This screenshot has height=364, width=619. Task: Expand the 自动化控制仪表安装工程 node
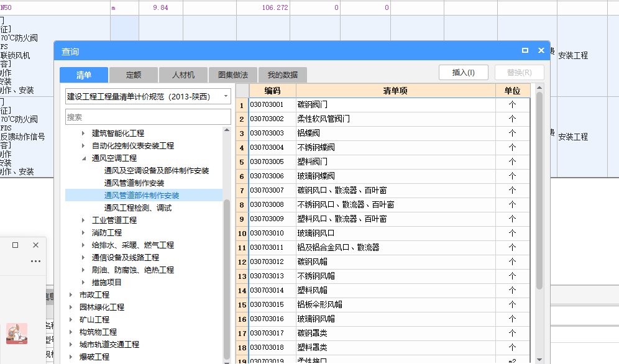click(x=83, y=145)
